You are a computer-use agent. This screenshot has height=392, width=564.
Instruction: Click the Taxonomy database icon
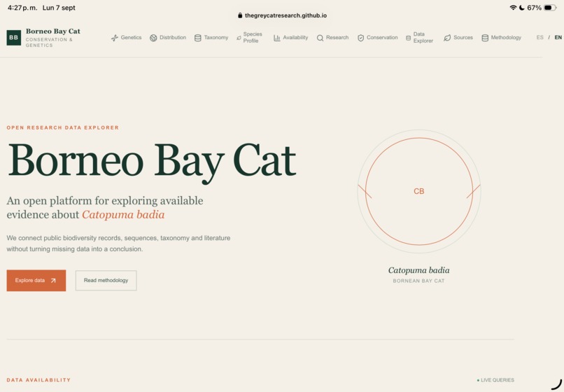pyautogui.click(x=197, y=38)
